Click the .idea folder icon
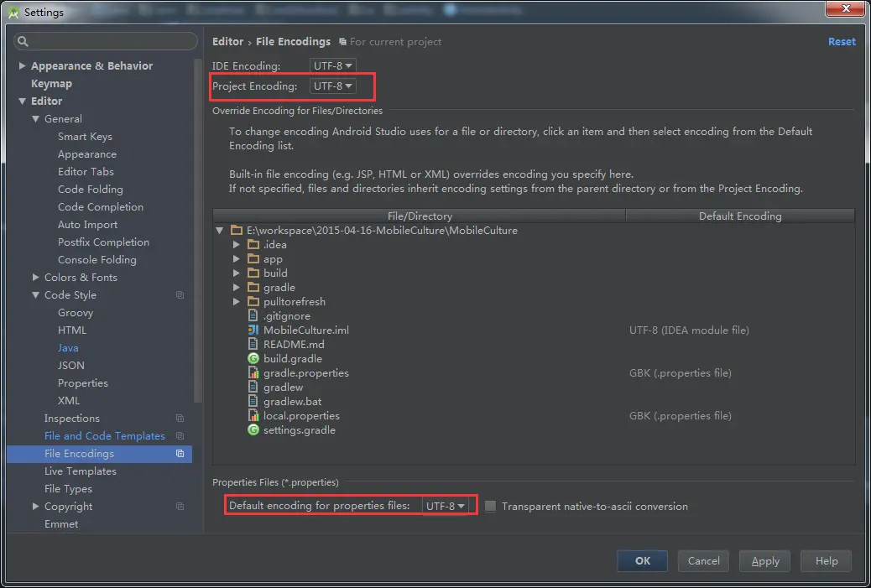The height and width of the screenshot is (588, 871). click(x=253, y=244)
